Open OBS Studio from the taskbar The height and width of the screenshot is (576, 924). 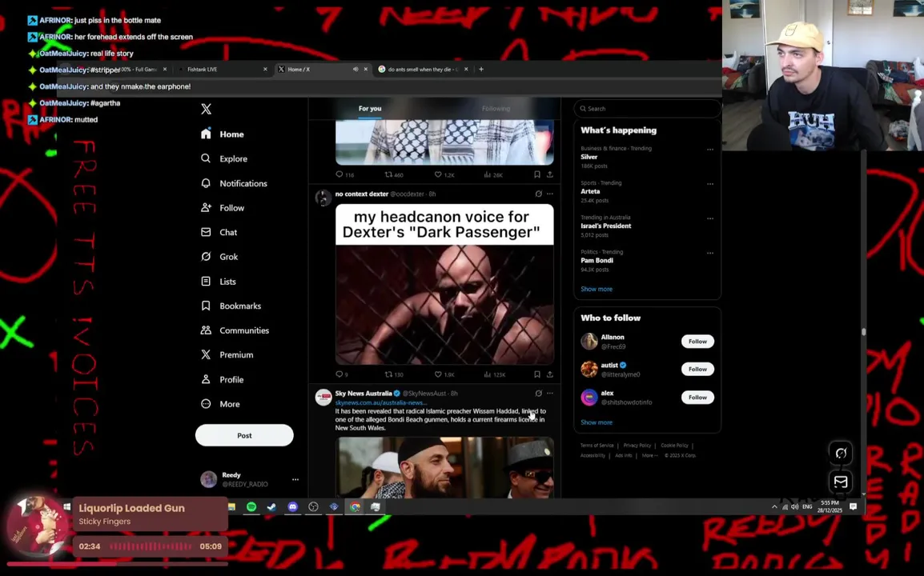pyautogui.click(x=314, y=507)
